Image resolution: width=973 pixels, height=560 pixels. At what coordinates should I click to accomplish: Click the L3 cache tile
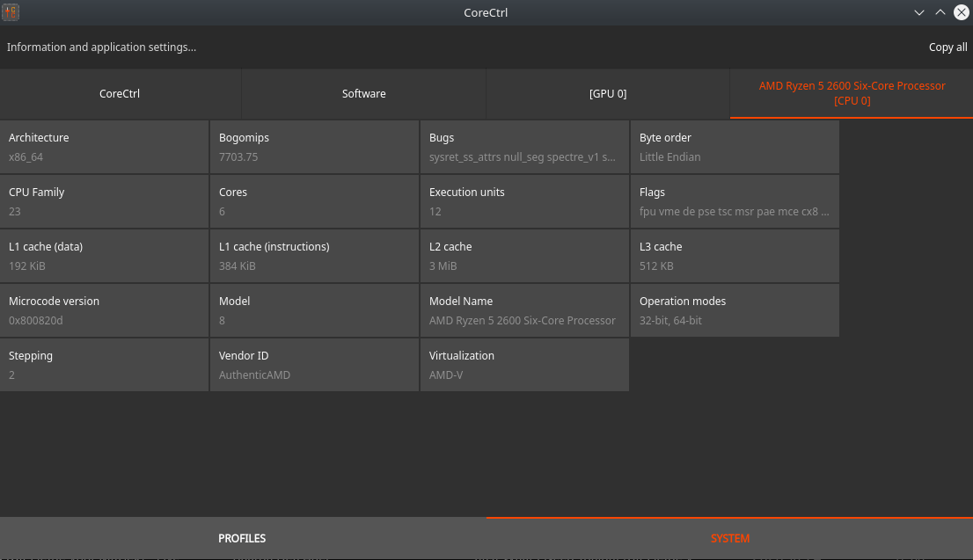tap(735, 256)
